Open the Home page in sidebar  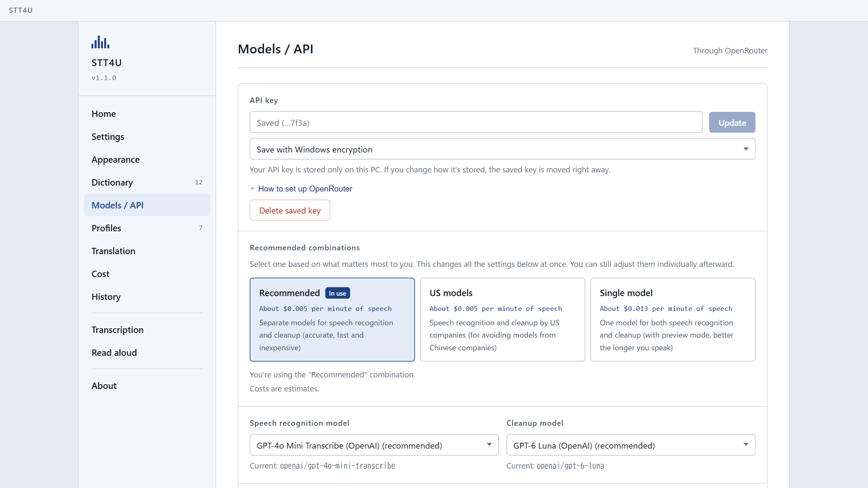click(x=147, y=114)
